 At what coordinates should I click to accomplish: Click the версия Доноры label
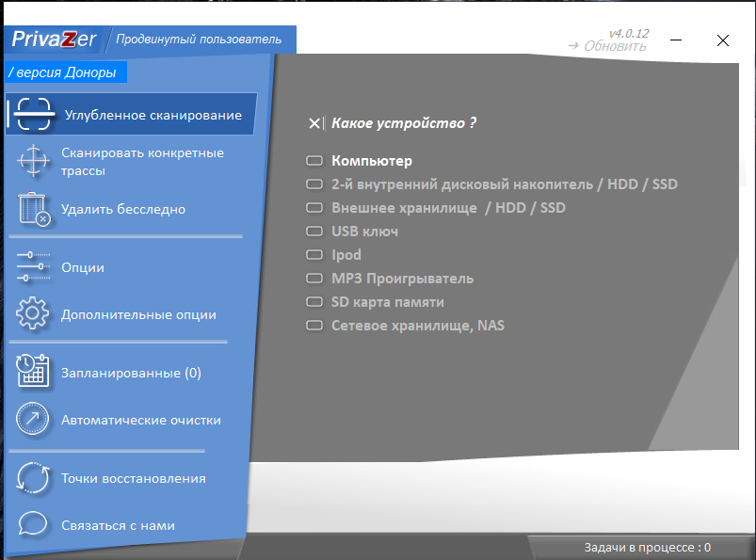66,72
